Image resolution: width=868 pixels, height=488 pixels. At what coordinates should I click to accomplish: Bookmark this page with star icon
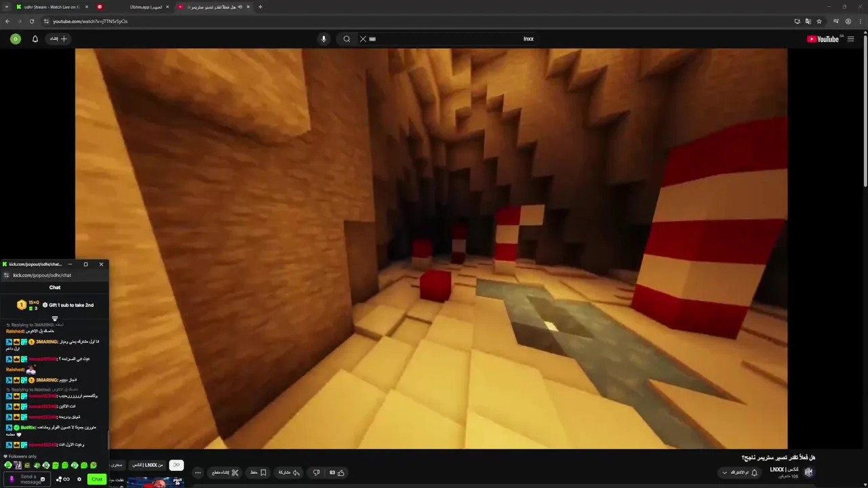[x=818, y=21]
